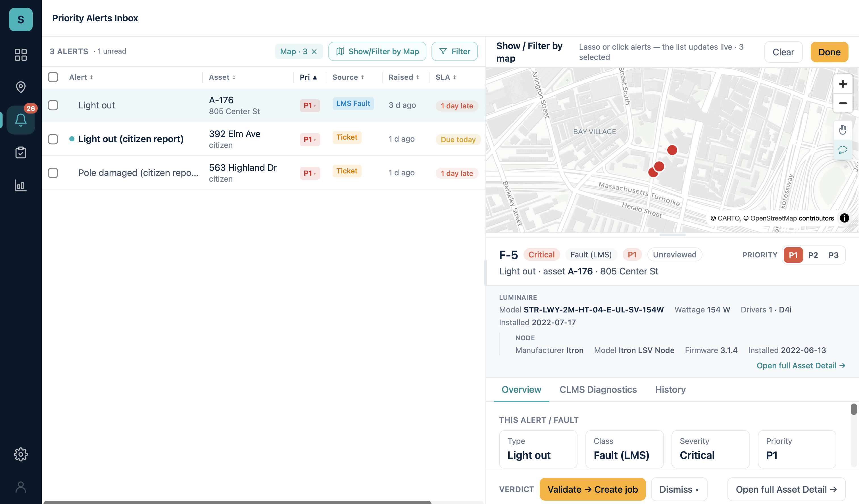Open the alerts bell icon in sidebar

[x=21, y=120]
